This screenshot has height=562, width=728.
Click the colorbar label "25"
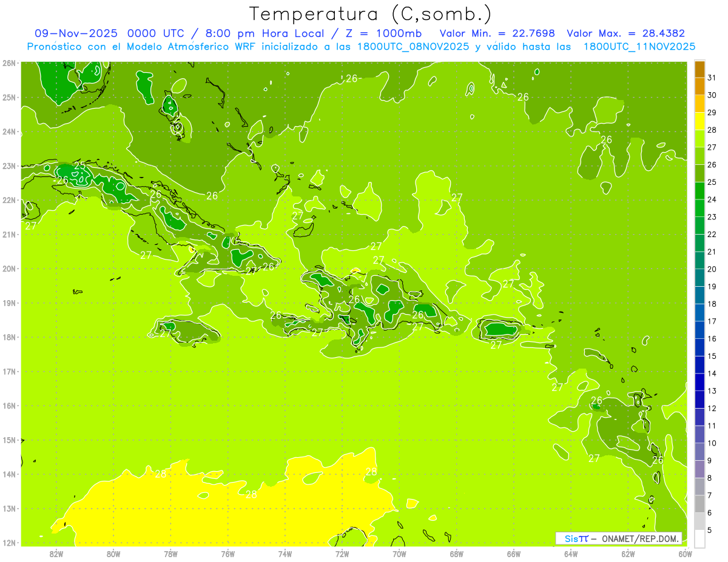click(712, 182)
